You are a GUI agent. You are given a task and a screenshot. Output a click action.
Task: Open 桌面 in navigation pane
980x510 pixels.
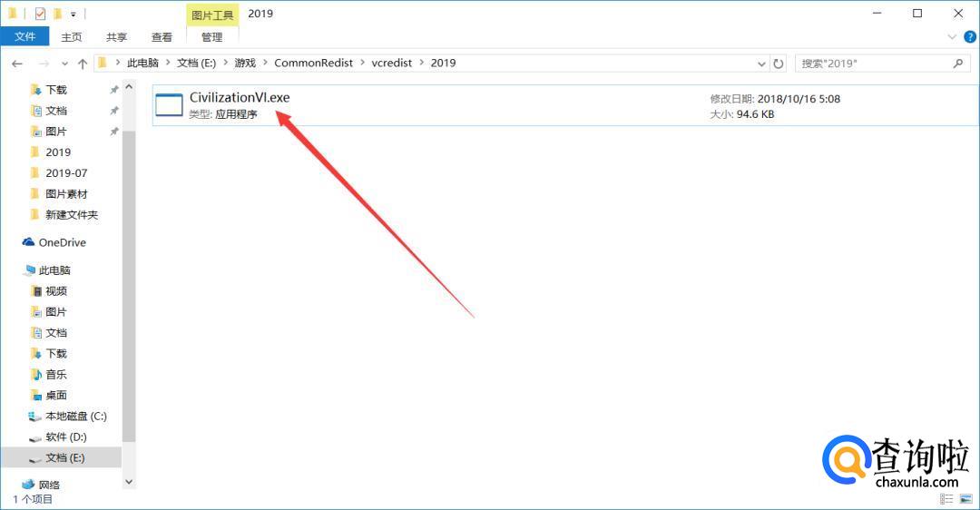pos(55,395)
